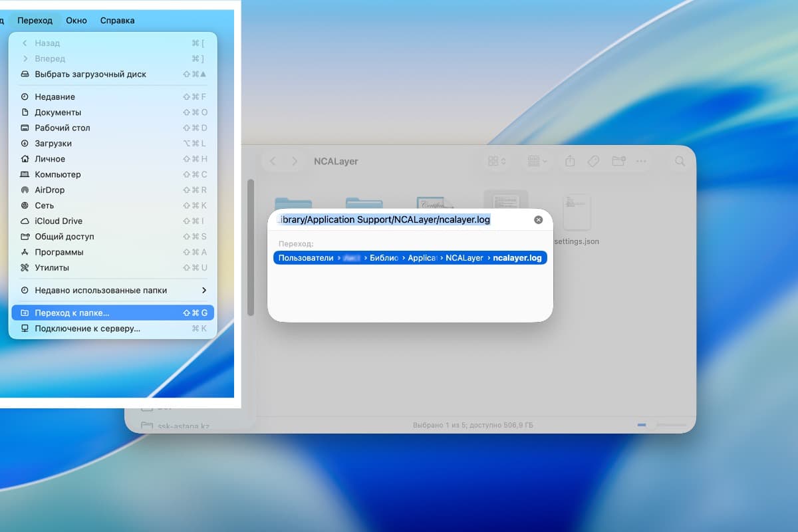The height and width of the screenshot is (532, 798).
Task: Click the laptop icon beside Компьютер
Action: click(x=25, y=174)
